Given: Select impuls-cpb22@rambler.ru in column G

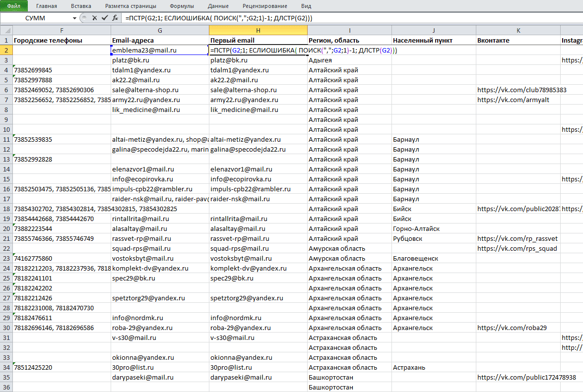Looking at the screenshot, I should (x=160, y=189).
